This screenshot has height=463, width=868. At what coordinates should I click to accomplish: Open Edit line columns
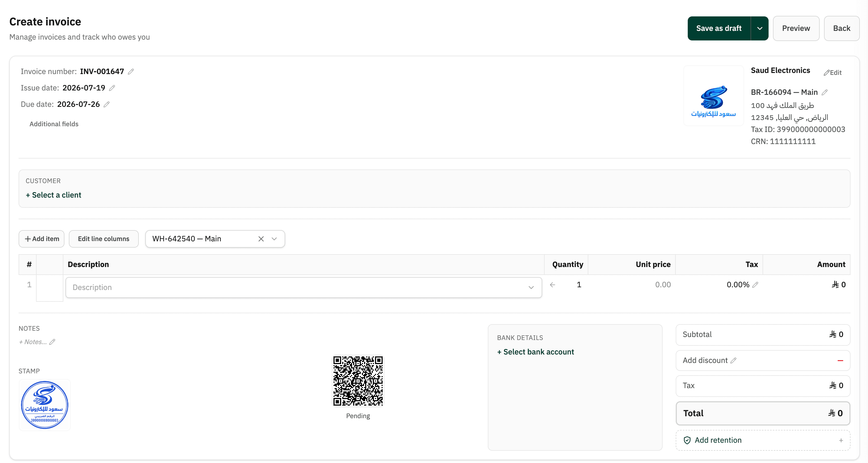pos(104,239)
